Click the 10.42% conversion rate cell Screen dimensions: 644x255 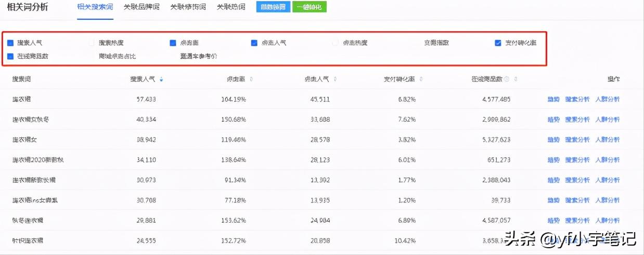405,241
